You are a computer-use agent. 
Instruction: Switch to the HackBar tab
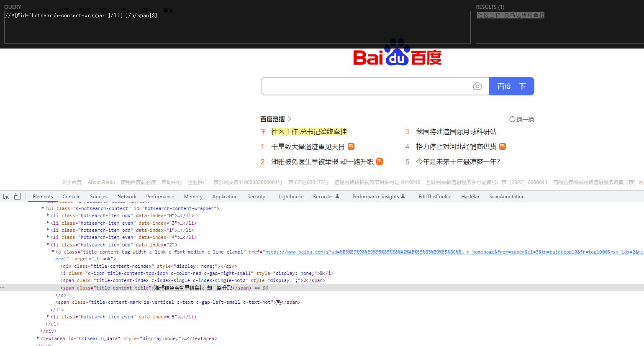click(x=470, y=197)
